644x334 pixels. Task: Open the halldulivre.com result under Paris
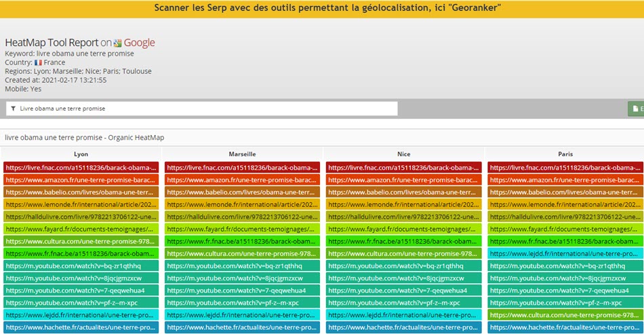point(565,217)
